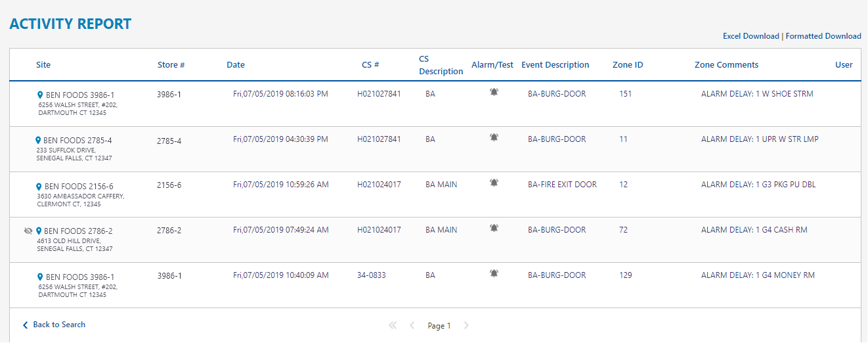Go to the first page using double chevron
Viewport: 868px width, 343px height.
[393, 325]
